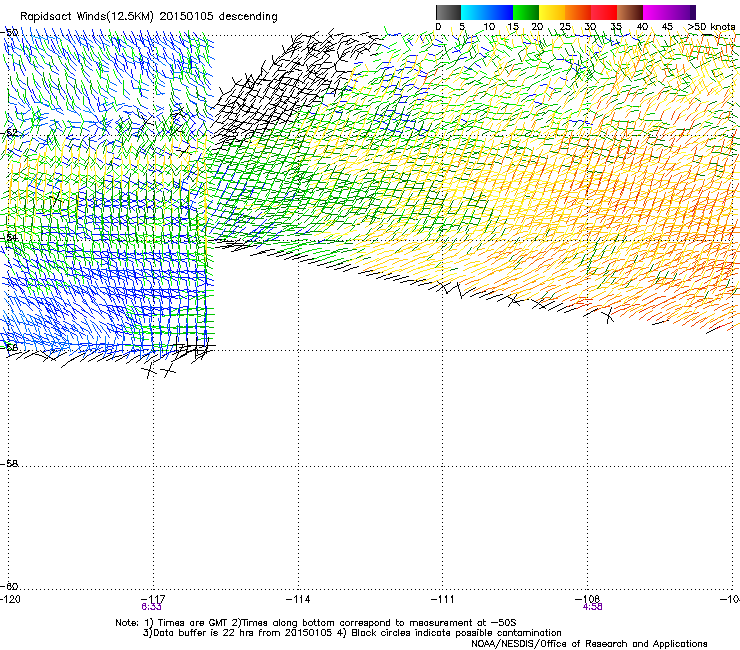Screen dimensions: 740x650
Task: Select the orange 25–30 knots legend swatch
Action: (578, 12)
